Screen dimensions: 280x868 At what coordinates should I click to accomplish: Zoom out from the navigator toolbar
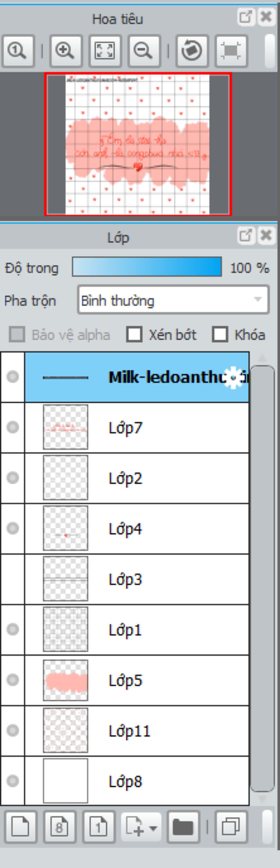[x=144, y=51]
